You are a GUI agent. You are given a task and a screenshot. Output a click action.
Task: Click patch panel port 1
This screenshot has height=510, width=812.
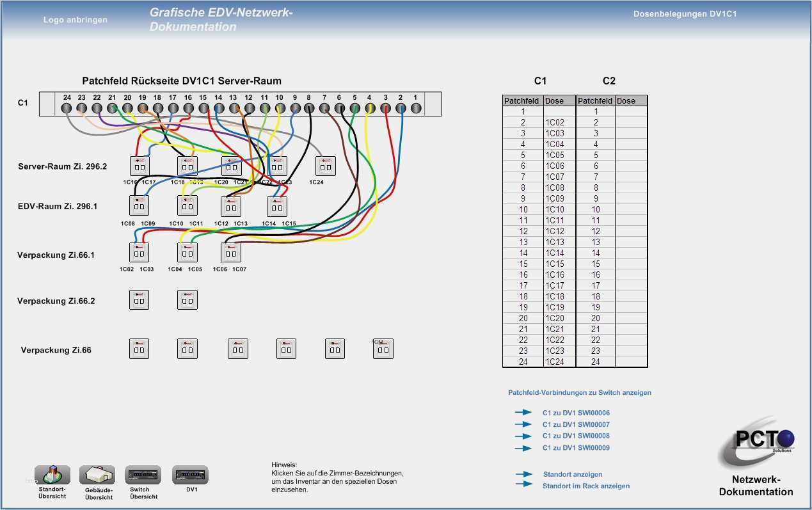tap(415, 108)
